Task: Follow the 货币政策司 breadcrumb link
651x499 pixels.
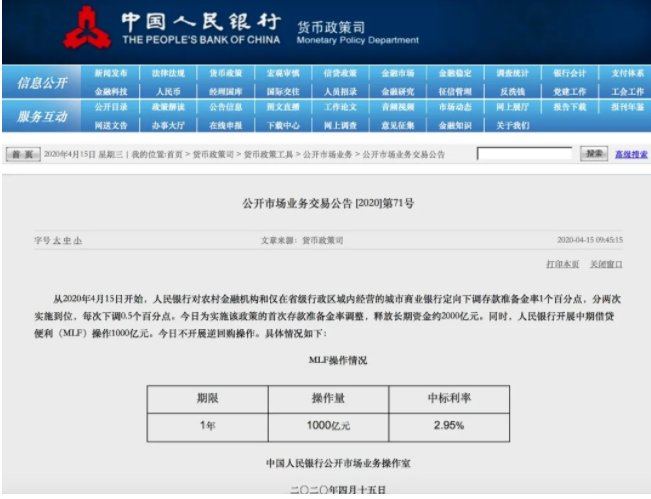Action: click(x=213, y=154)
